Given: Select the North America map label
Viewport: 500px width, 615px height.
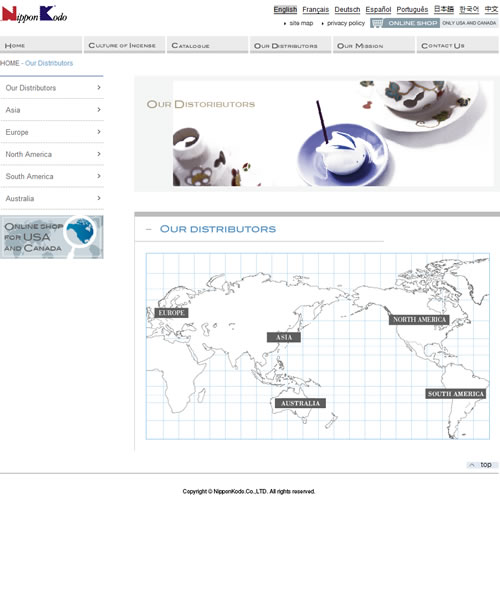Looking at the screenshot, I should [419, 319].
